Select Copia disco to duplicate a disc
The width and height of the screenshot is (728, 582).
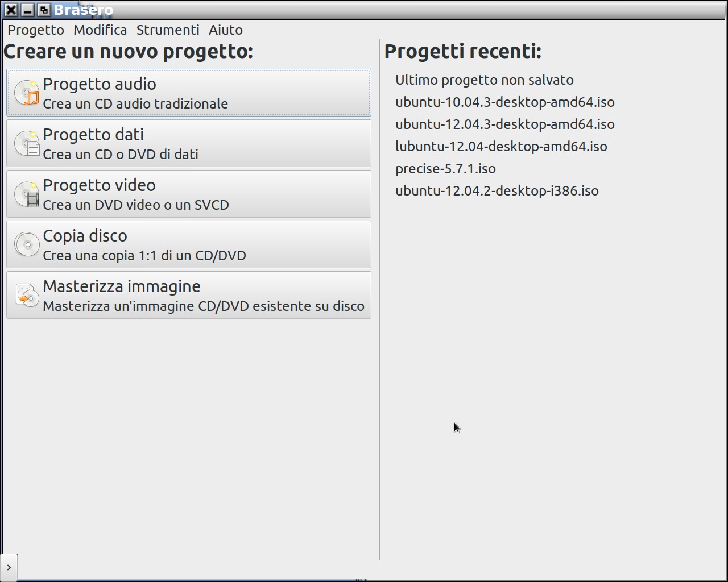coord(189,244)
